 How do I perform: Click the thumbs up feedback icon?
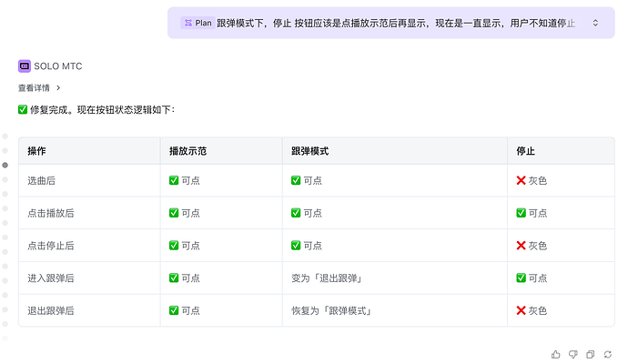coord(555,354)
